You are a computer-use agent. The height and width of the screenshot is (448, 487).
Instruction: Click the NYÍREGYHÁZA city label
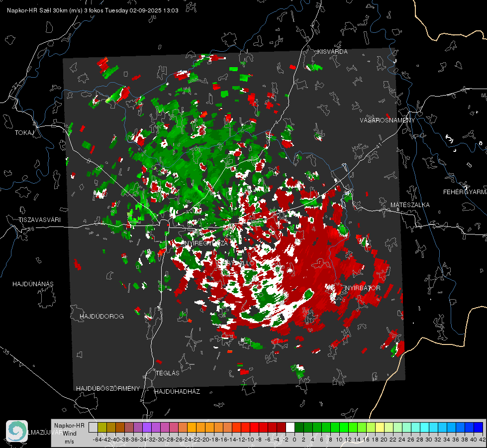206,243
